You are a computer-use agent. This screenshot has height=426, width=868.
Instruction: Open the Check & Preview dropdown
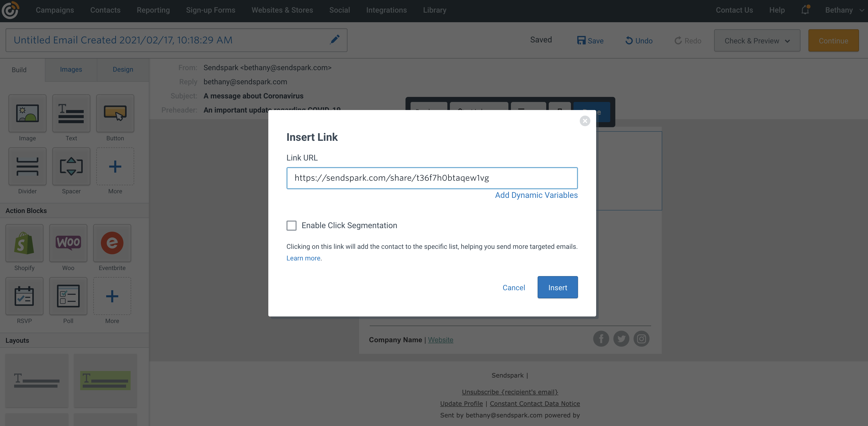757,40
